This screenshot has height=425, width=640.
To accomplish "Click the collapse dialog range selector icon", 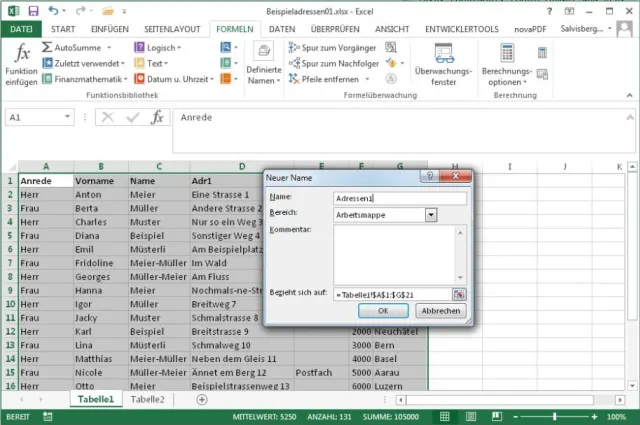I will click(x=459, y=293).
